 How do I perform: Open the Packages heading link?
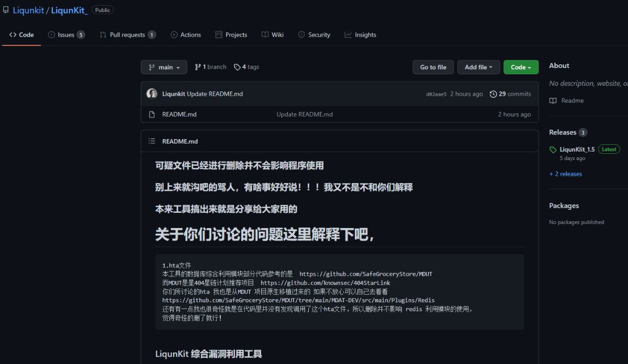[x=564, y=206]
